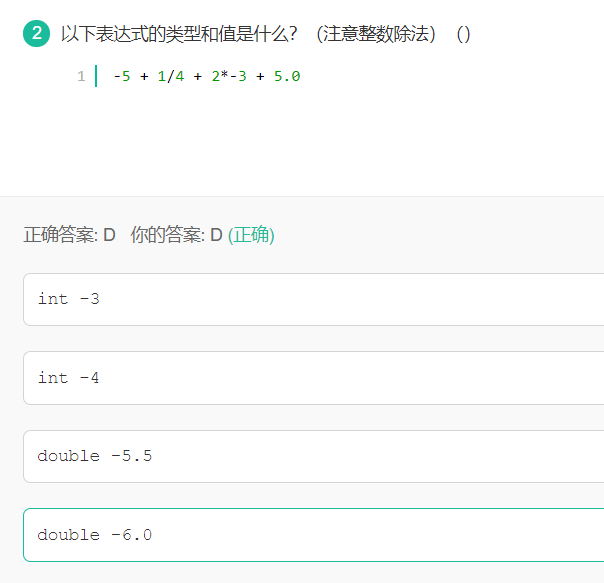
Task: Click the green question number 2 badge
Action: coord(37,34)
